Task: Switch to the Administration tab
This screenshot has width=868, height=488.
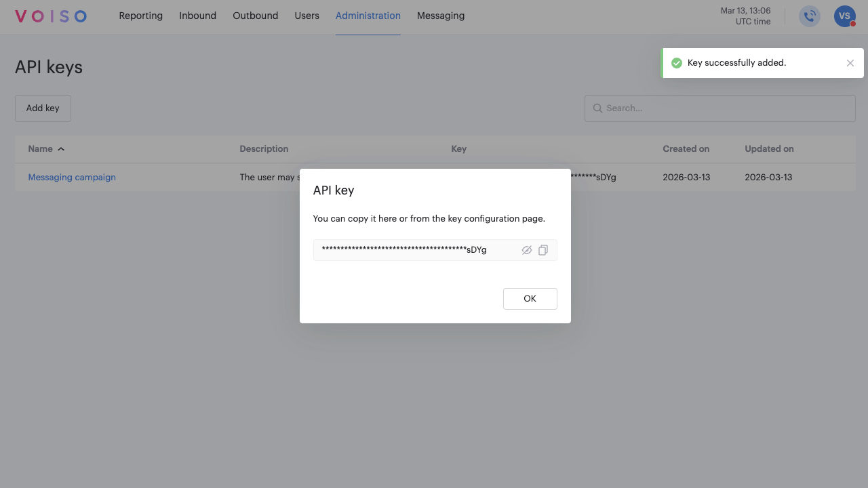Action: tap(368, 15)
